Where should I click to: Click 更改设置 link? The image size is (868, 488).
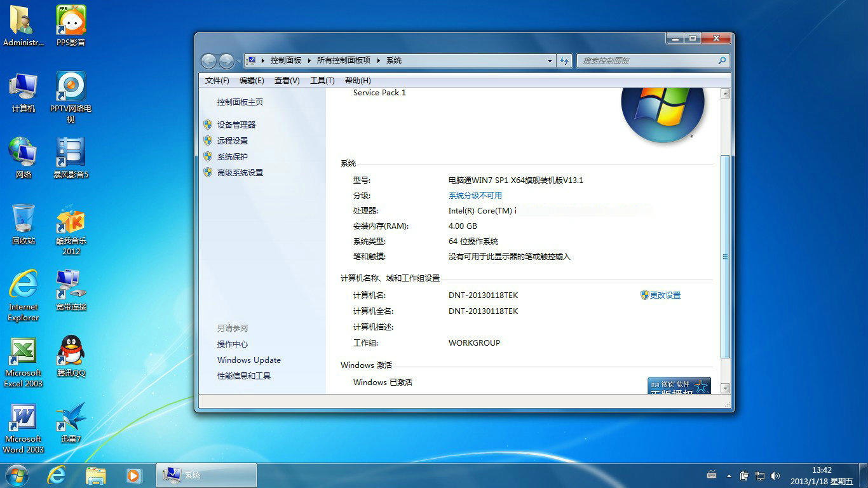click(x=665, y=295)
